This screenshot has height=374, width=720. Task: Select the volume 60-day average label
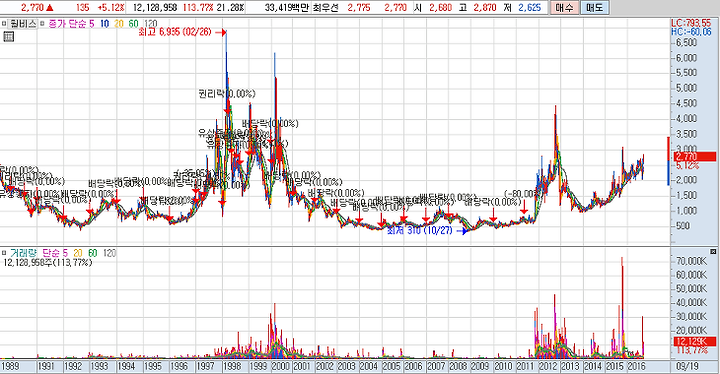tap(93, 253)
